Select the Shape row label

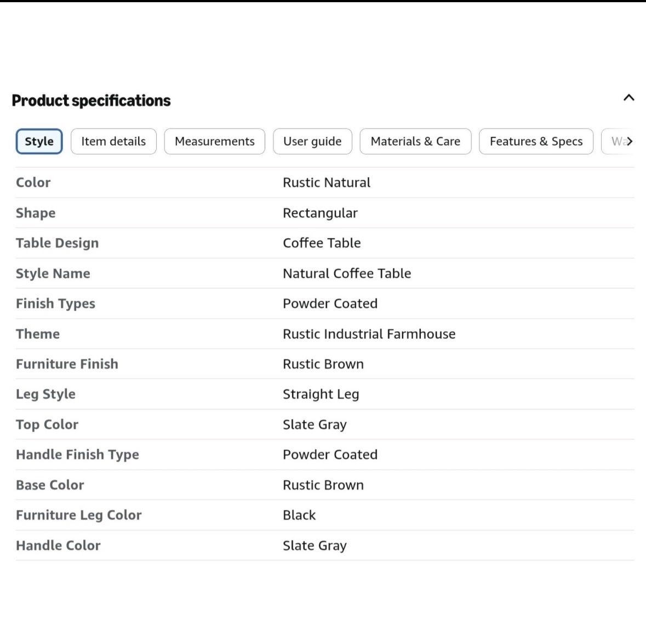click(x=36, y=213)
